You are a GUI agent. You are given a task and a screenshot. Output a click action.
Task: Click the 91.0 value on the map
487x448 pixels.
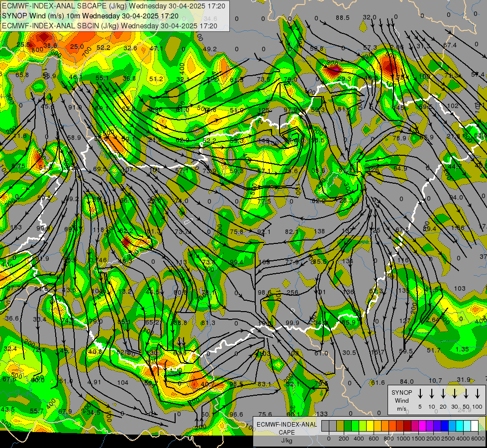pyautogui.click(x=75, y=107)
